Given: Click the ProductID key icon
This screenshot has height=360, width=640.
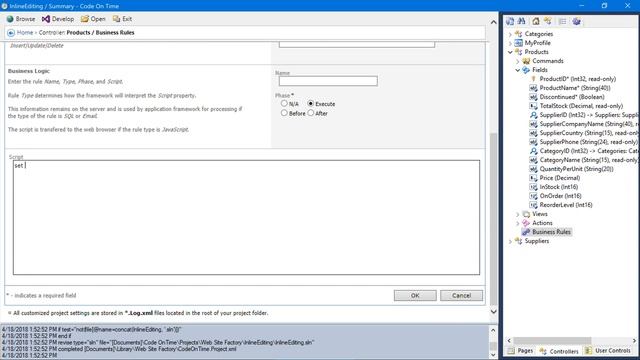Looking at the screenshot, I should pos(533,79).
